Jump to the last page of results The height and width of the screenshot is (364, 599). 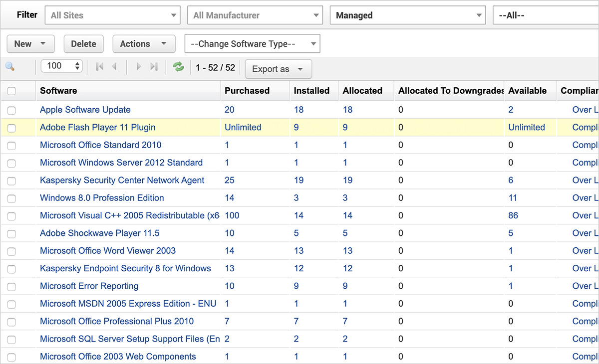pyautogui.click(x=154, y=66)
